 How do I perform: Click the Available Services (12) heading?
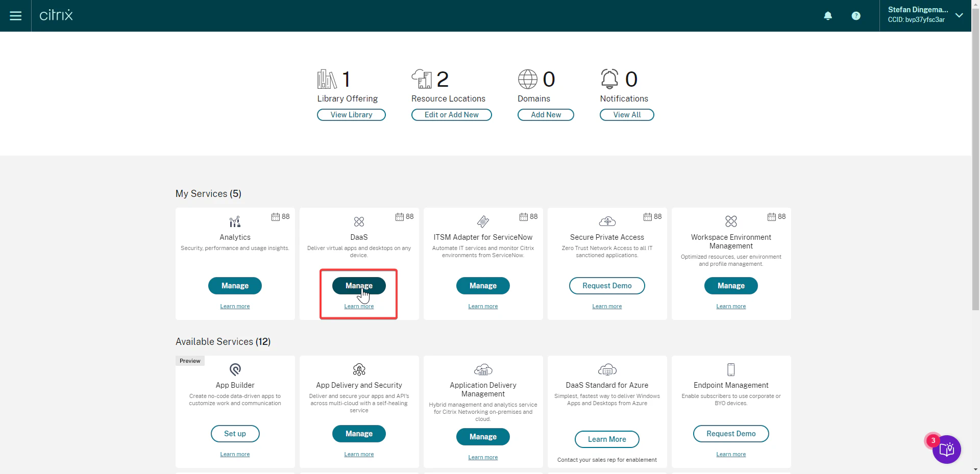(x=223, y=342)
